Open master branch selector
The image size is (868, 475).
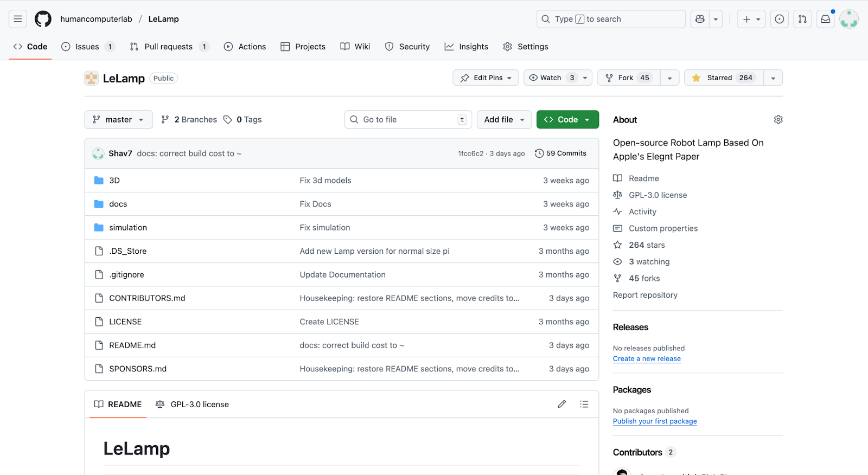[118, 119]
